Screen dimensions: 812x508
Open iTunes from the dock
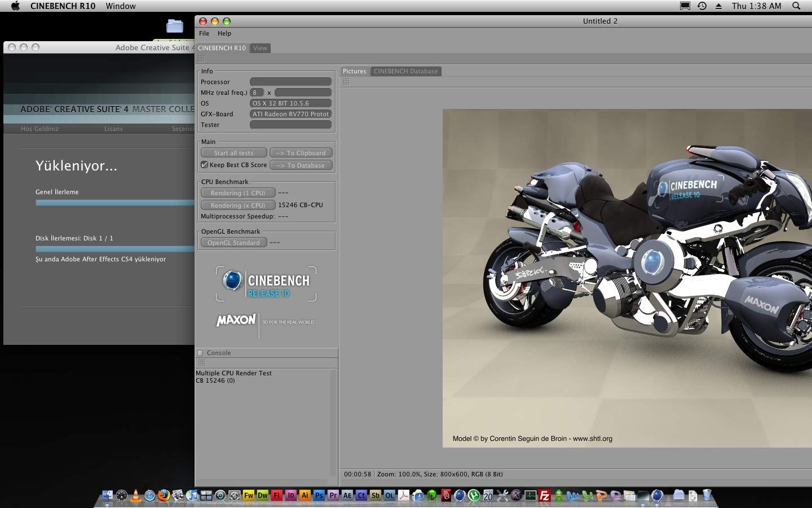pyautogui.click(x=192, y=496)
